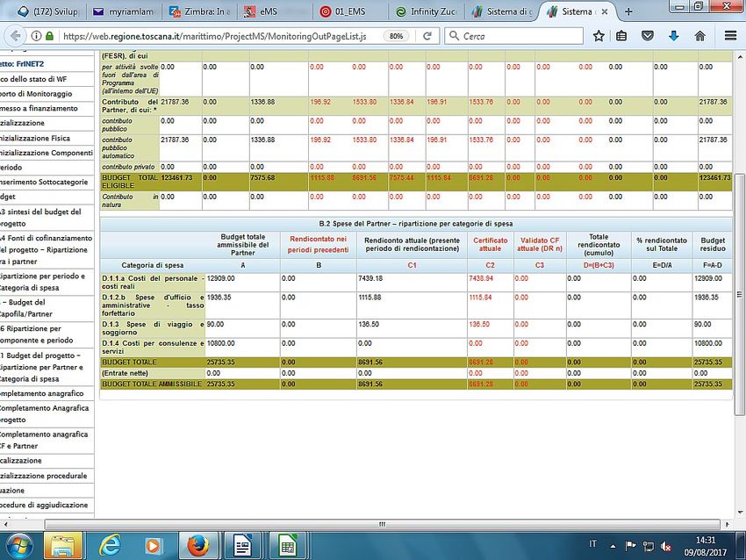Open a new browser tab
This screenshot has width=746, height=560.
tap(627, 12)
